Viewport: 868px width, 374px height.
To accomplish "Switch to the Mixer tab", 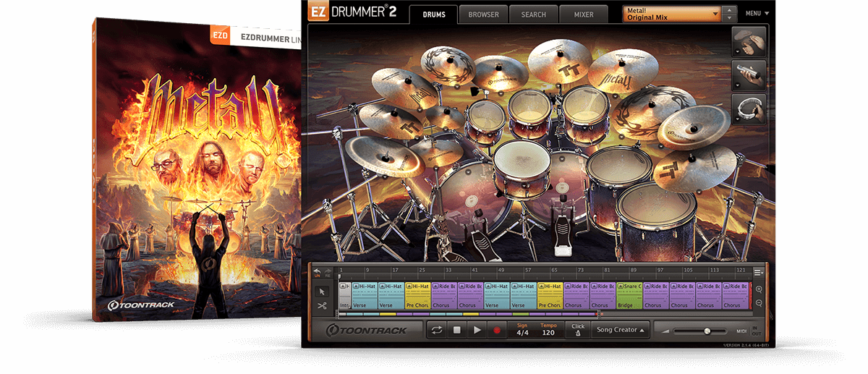I will 584,14.
